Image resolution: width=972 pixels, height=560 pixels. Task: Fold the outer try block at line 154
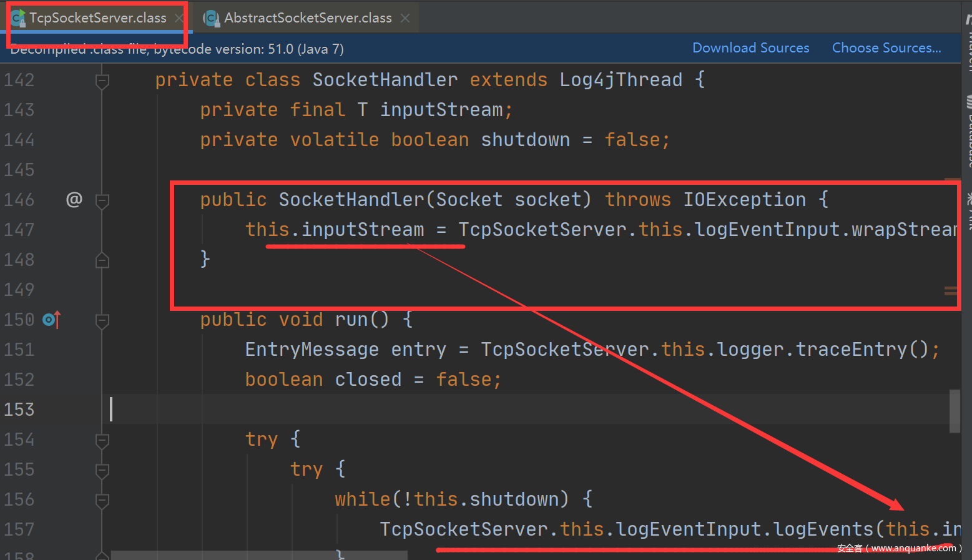(102, 440)
